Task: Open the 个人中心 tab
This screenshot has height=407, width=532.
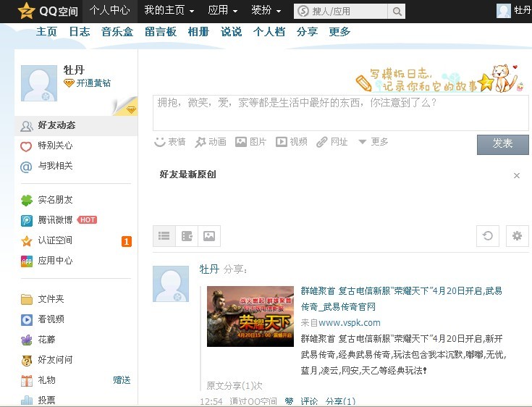Action: click(x=109, y=11)
